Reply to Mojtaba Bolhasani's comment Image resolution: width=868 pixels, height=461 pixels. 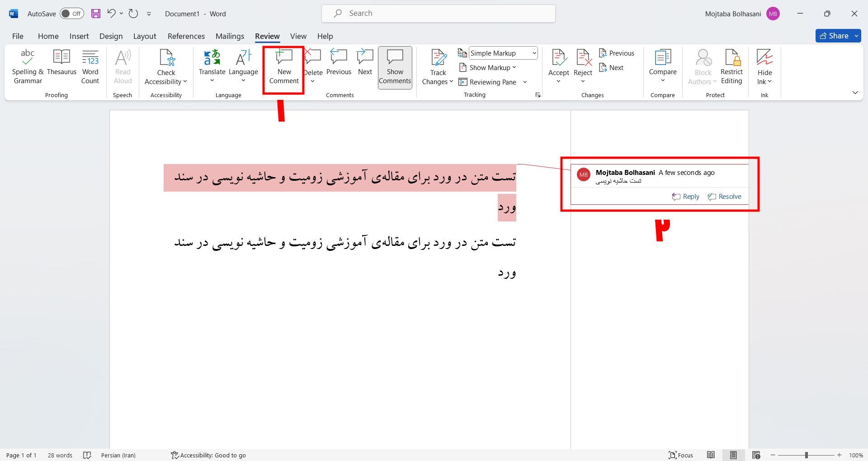pyautogui.click(x=685, y=196)
